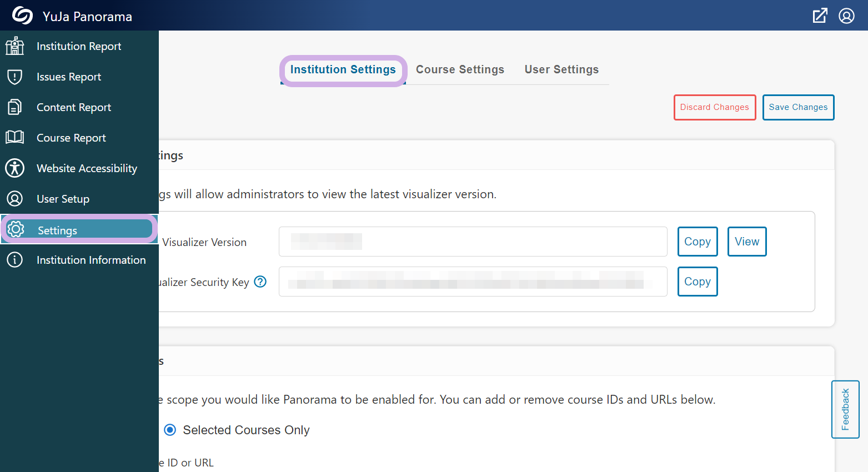The image size is (868, 472).
Task: Click the Content Report document icon
Action: tap(15, 107)
